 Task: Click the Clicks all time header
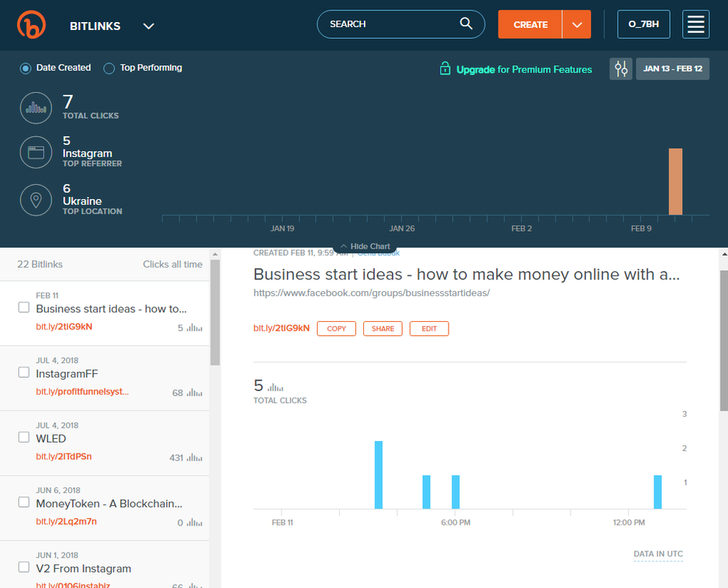pos(173,264)
